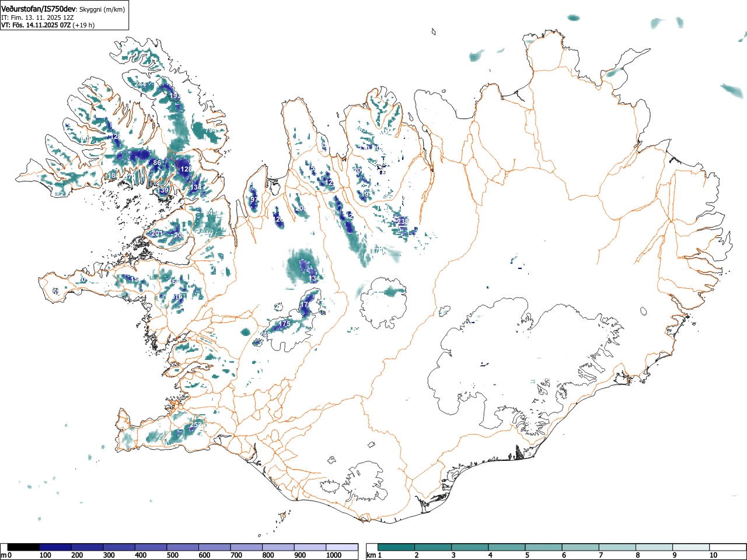This screenshot has height=560, width=747.
Task: Click the '10' tick on the km scale
Action: tap(713, 555)
